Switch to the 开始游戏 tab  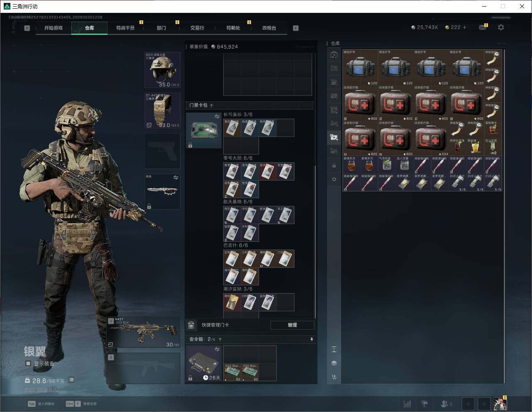54,28
